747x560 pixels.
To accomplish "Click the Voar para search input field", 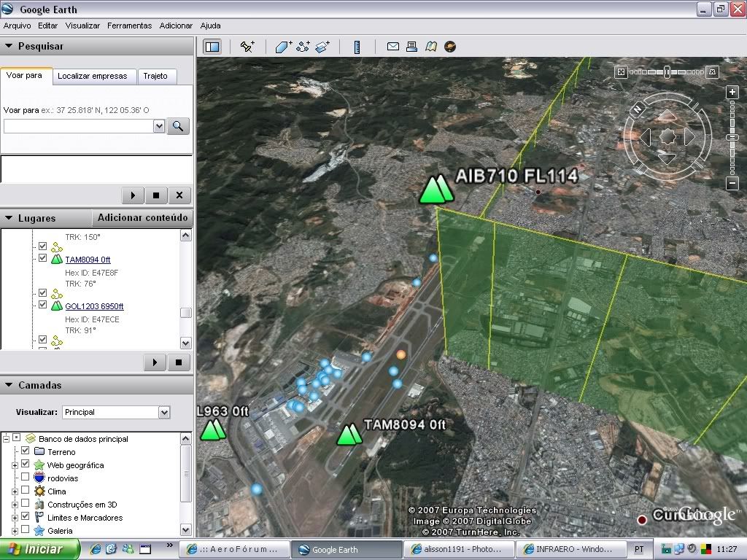I will pos(78,126).
